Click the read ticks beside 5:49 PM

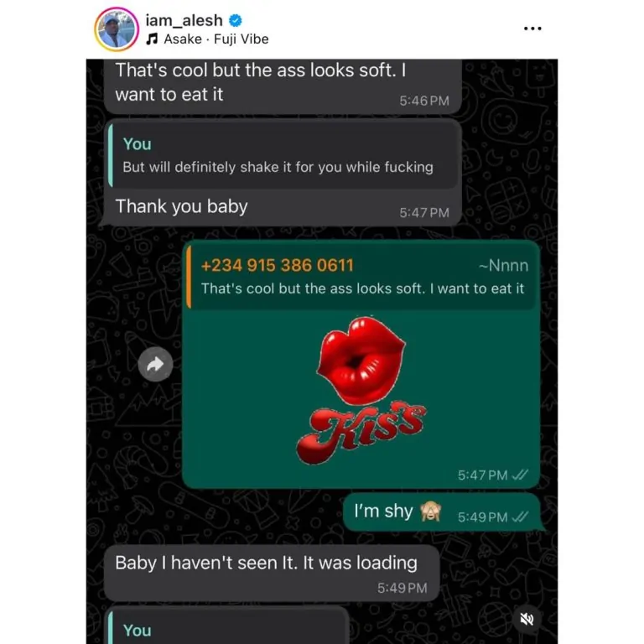pos(521,517)
